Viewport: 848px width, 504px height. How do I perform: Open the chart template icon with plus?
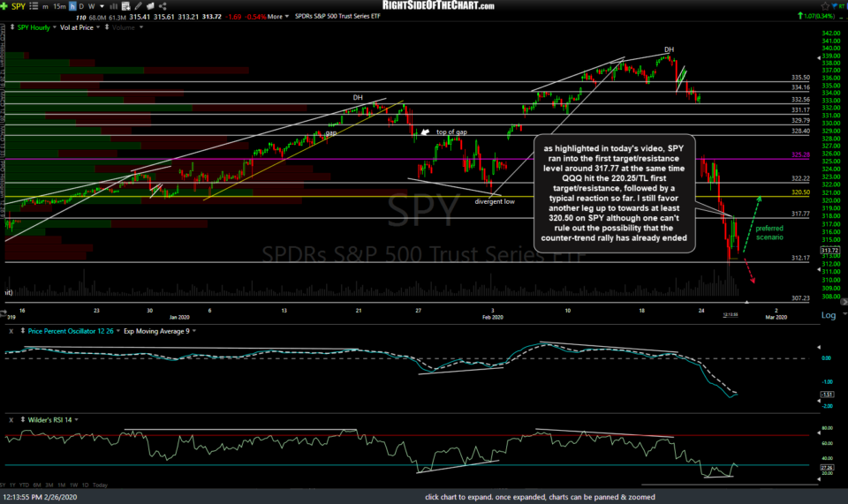(126, 6)
